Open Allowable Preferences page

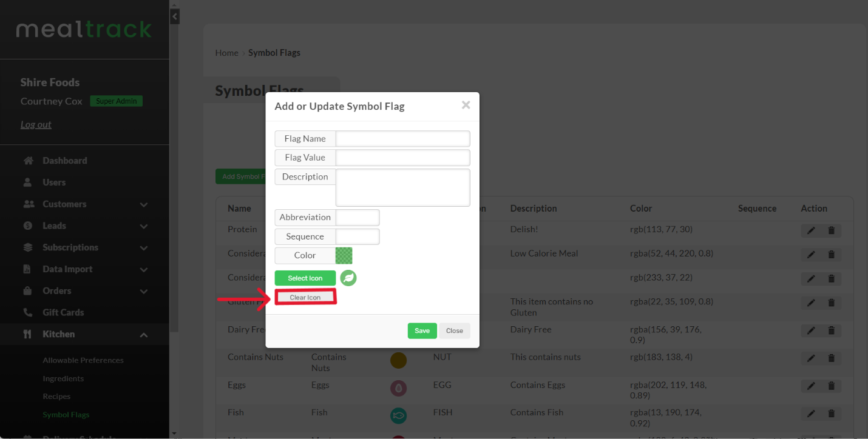[83, 360]
